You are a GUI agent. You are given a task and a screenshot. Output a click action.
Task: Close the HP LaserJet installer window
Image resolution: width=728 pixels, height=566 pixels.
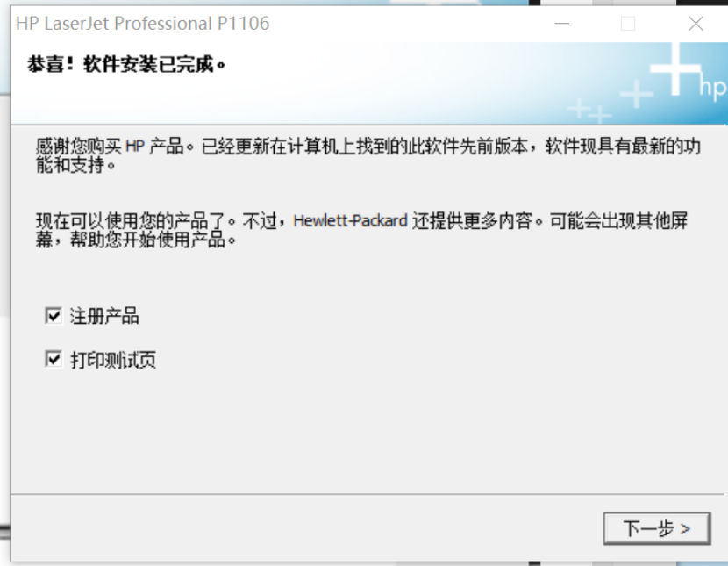[696, 23]
